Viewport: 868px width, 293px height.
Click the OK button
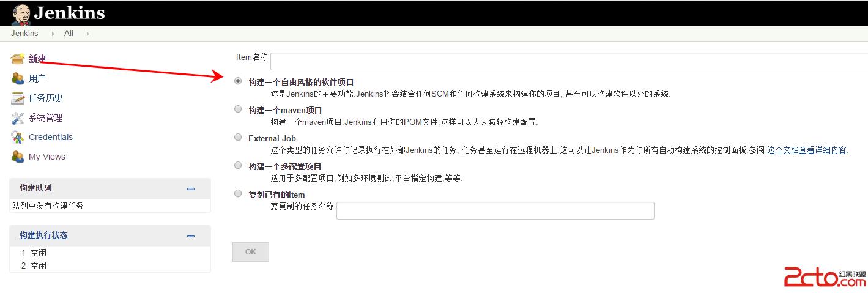pyautogui.click(x=251, y=252)
